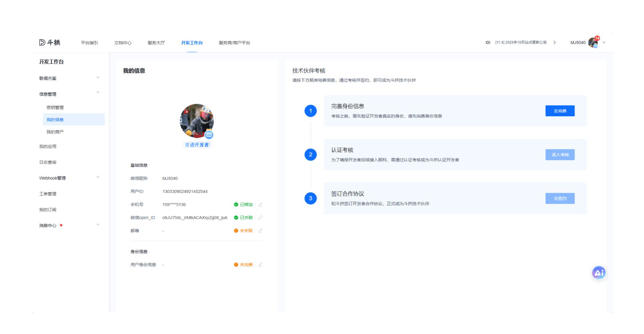This screenshot has width=644, height=334.
Task: Click the speaker announcement icon
Action: (x=488, y=43)
